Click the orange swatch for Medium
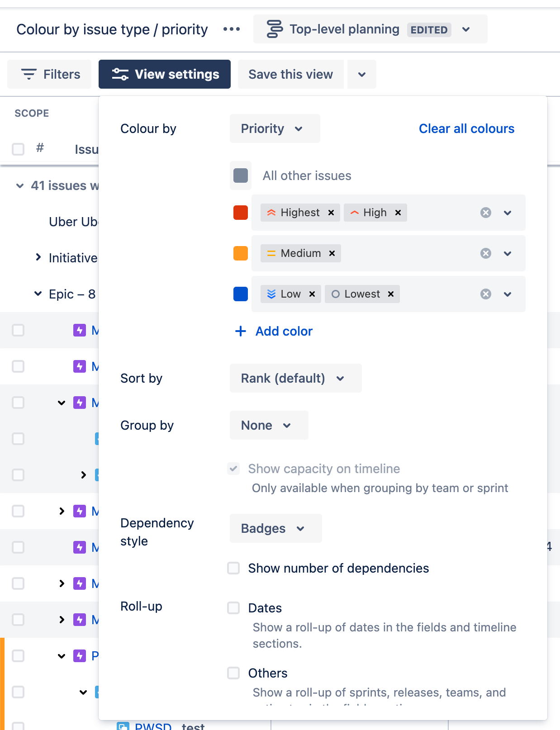This screenshot has width=560, height=730. pos(241,253)
